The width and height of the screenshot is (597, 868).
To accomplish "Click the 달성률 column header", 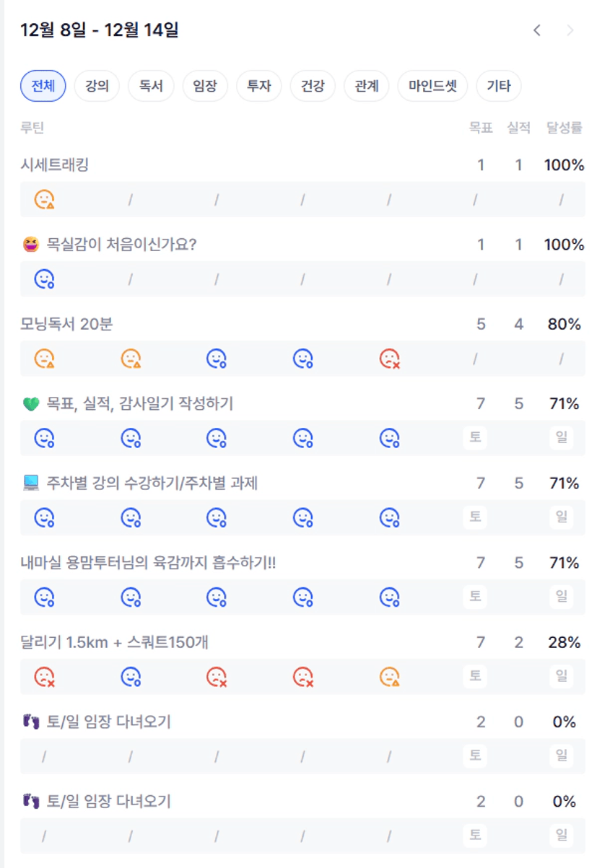I will coord(564,128).
